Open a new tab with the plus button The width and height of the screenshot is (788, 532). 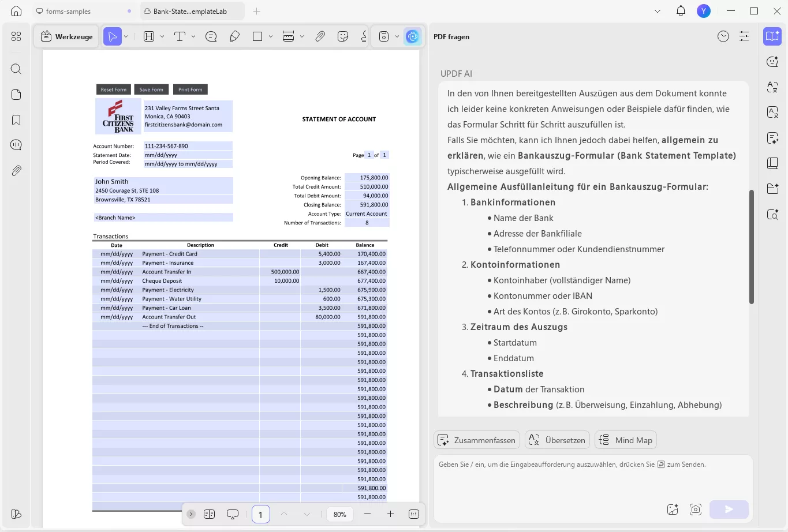click(257, 11)
